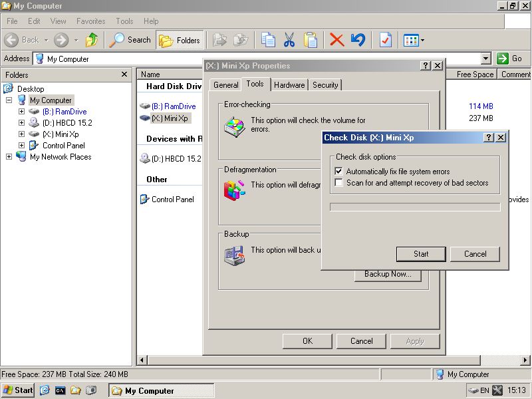
Task: Click the Paste clipboard toolbar icon
Action: coord(310,40)
